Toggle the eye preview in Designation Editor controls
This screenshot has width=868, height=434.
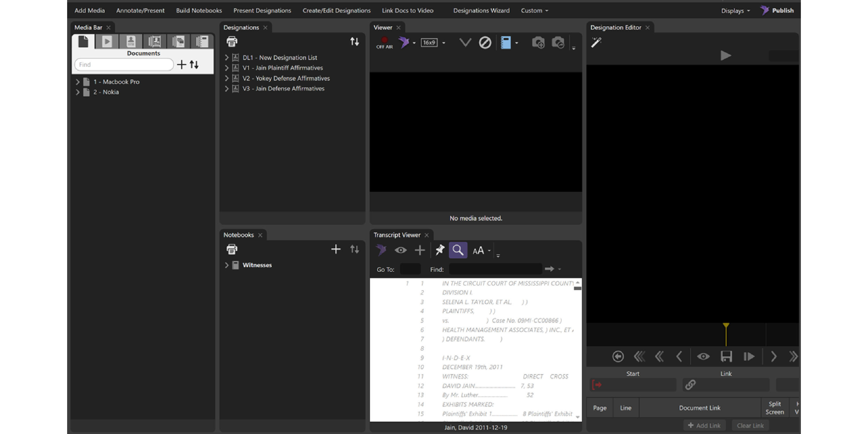tap(703, 356)
